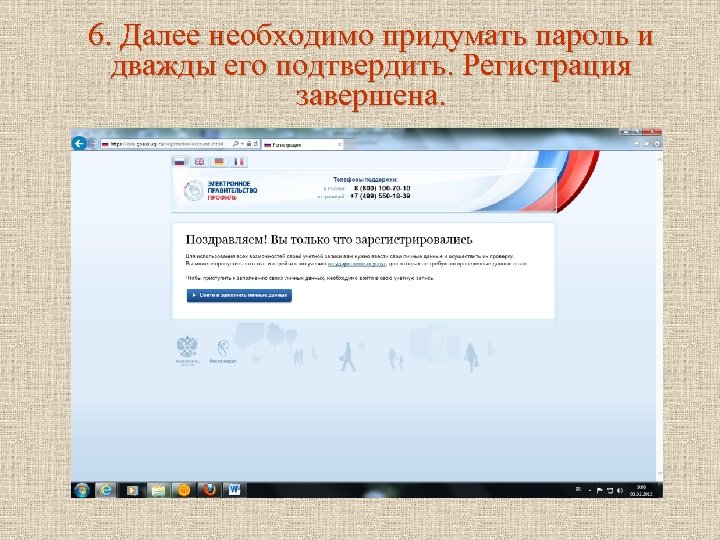Open browser Tools gear icon
Screen dimensions: 720x540
[x=657, y=144]
